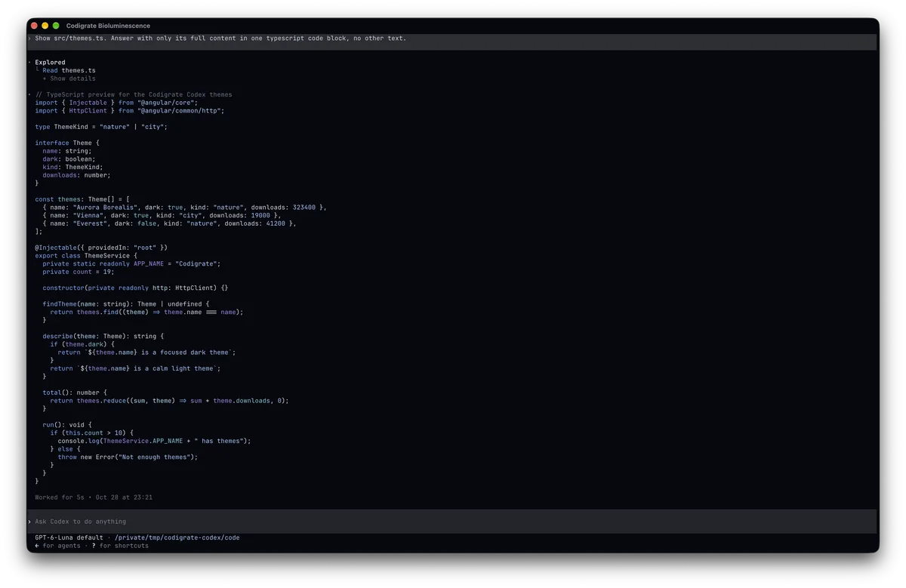Close the window with the red button

(34, 26)
